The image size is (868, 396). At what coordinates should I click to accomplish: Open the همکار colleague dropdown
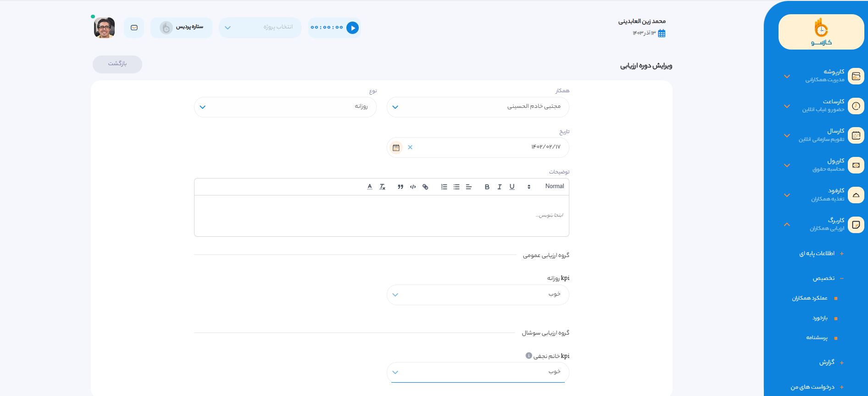(478, 107)
